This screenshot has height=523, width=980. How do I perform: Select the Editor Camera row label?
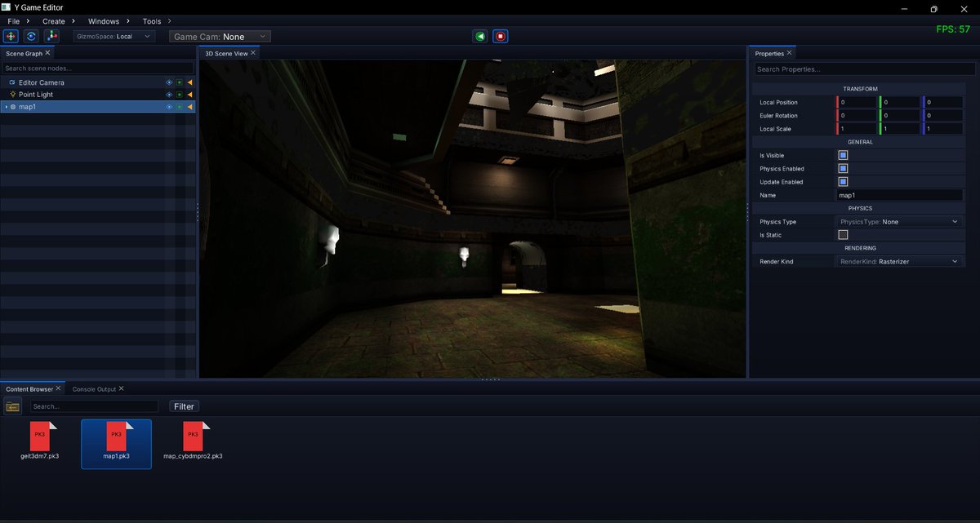(x=42, y=82)
